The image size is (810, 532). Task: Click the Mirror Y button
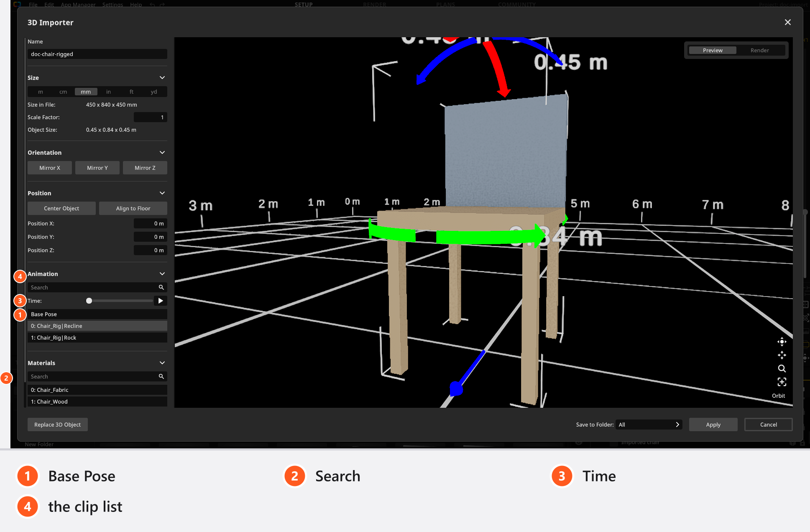(x=97, y=168)
